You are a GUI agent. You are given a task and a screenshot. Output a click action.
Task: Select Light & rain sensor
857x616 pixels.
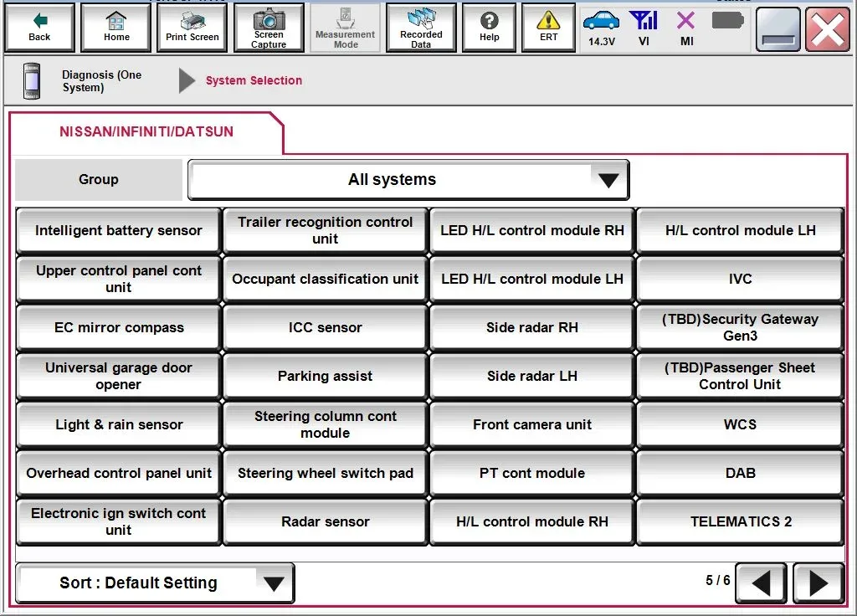(x=119, y=424)
